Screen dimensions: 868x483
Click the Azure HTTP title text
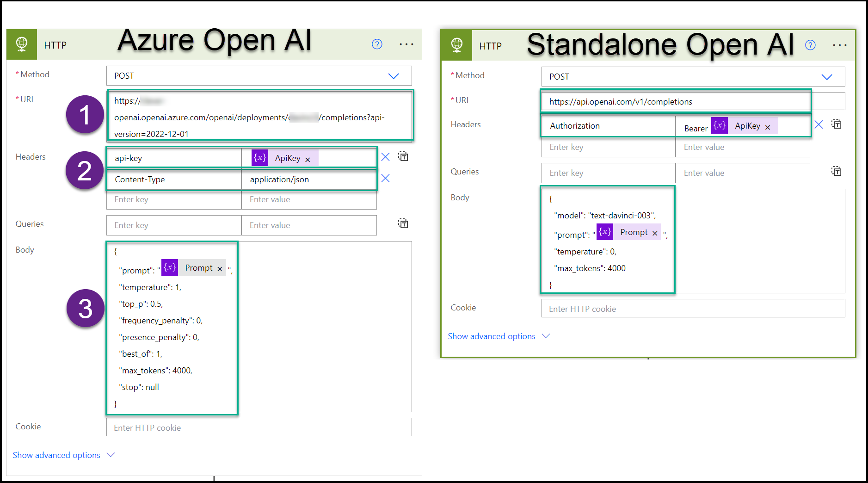55,45
